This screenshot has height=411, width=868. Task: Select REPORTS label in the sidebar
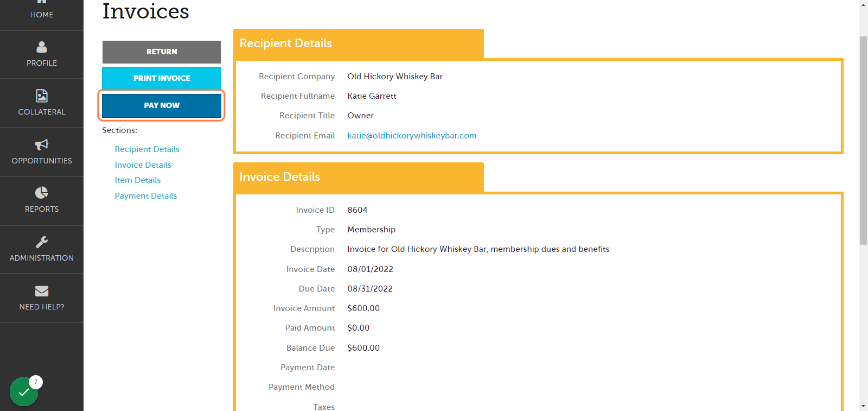pos(42,209)
